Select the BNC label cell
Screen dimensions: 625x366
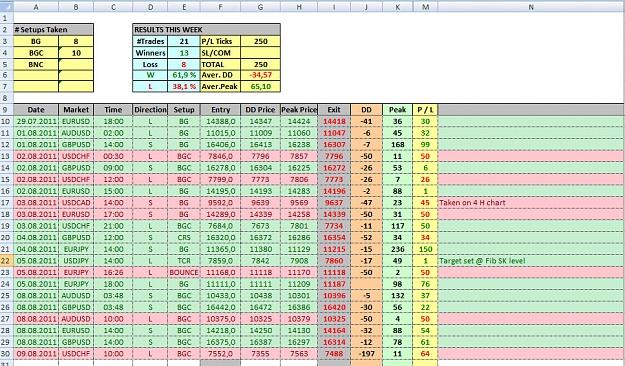pos(36,64)
